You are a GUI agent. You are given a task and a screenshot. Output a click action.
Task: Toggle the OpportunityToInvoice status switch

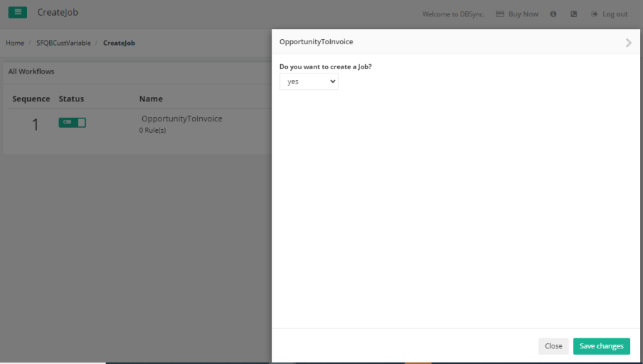[72, 123]
